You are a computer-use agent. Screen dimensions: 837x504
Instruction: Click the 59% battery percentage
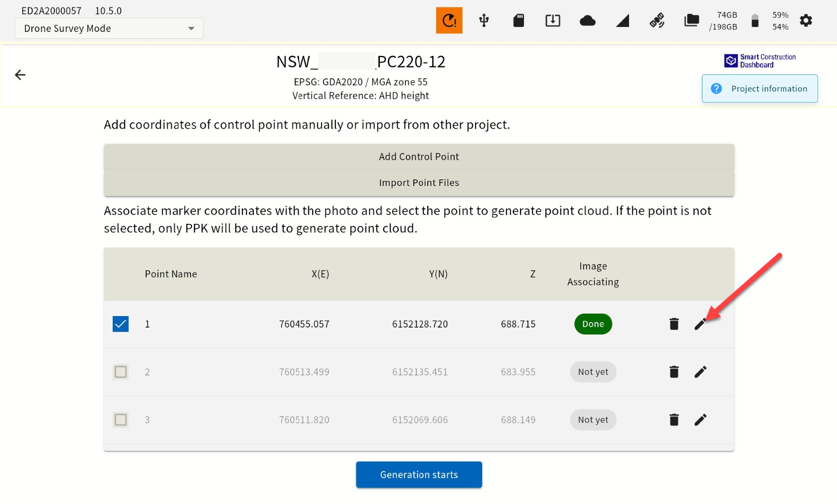pos(780,15)
